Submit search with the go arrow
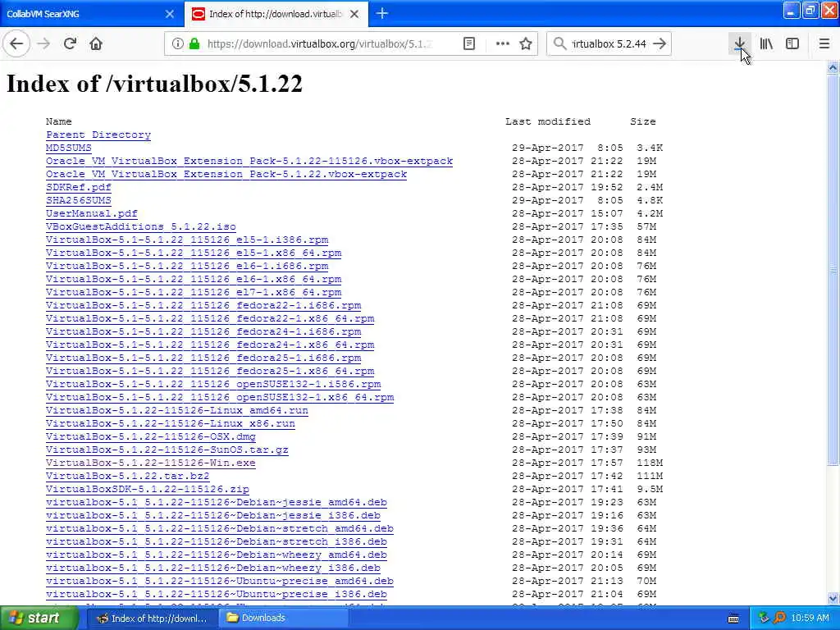Screen dimensions: 840x630 click(x=660, y=44)
